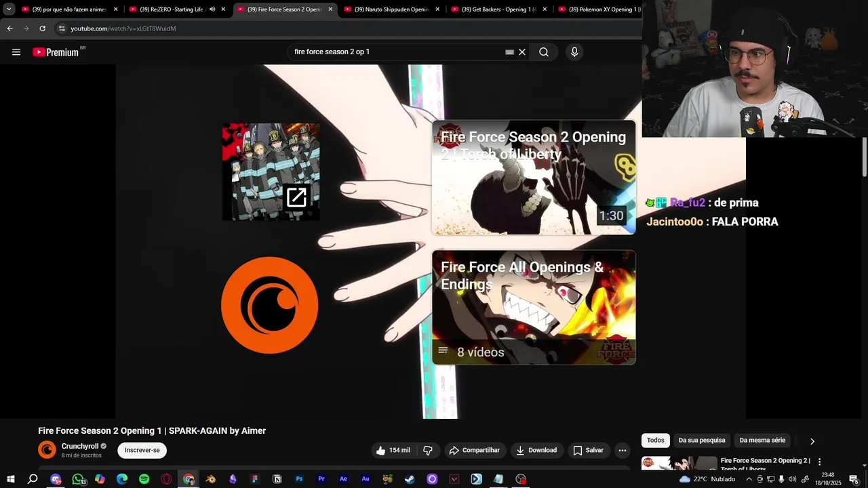Open WhatsApp from the taskbar
Screen dimensions: 868x488
coord(78,479)
